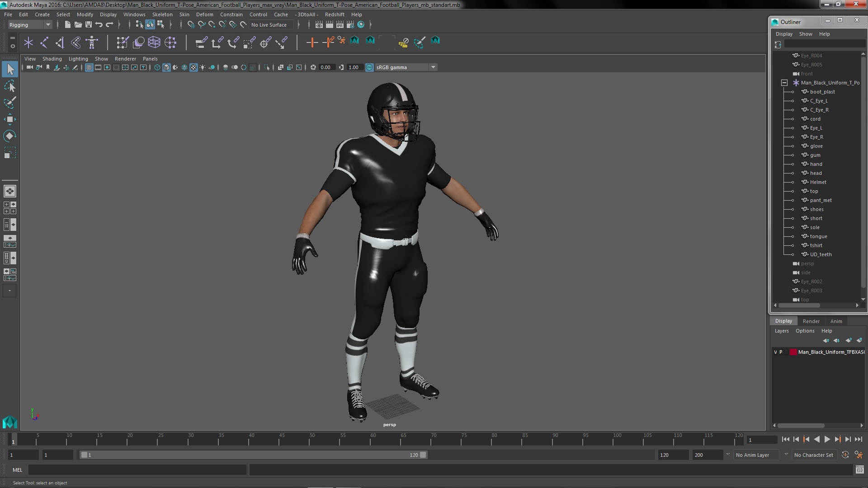Toggle smooth shade all in viewport
The image size is (868, 488).
pyautogui.click(x=166, y=67)
